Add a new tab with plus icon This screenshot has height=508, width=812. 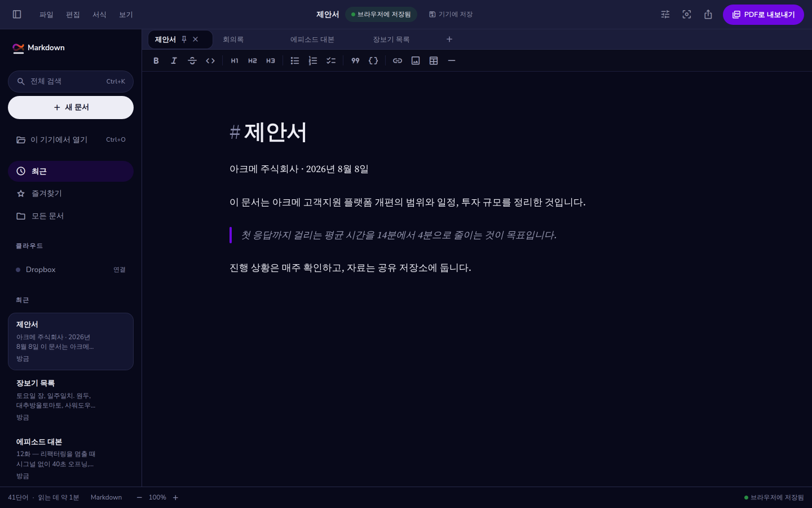(449, 39)
